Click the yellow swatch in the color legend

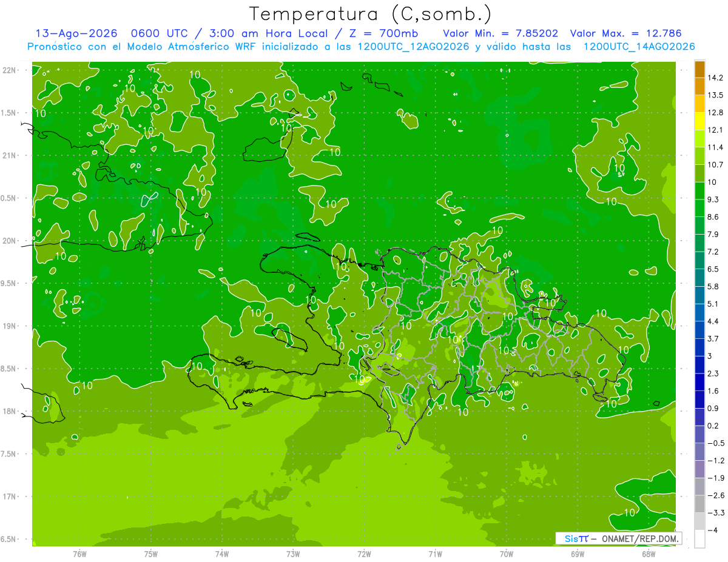[699, 120]
